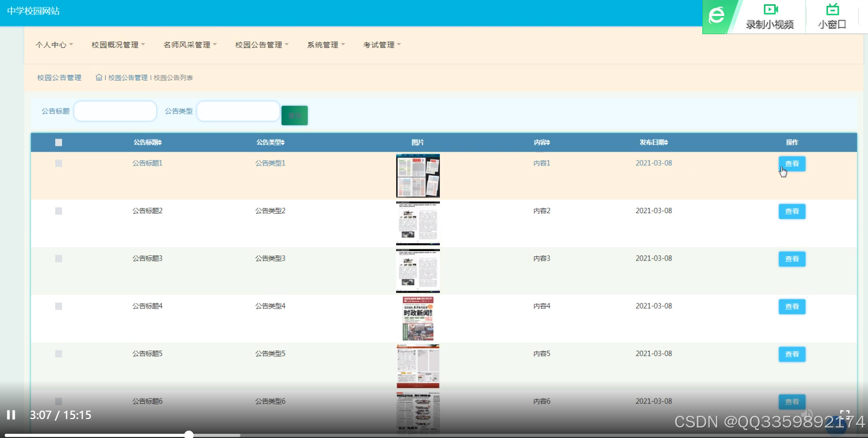Click the 公告标题1 cell text
Image resolution: width=868 pixels, height=438 pixels.
point(147,163)
